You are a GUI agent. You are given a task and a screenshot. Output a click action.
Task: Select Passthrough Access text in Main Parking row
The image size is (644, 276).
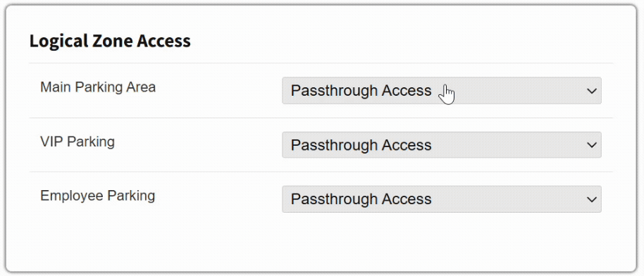[x=361, y=90]
